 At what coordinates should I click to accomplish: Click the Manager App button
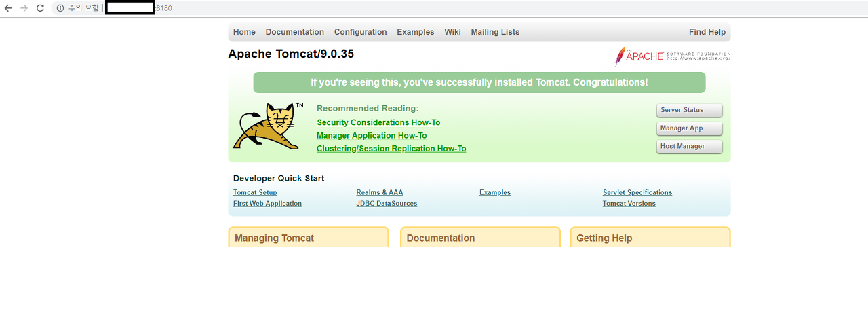[689, 128]
